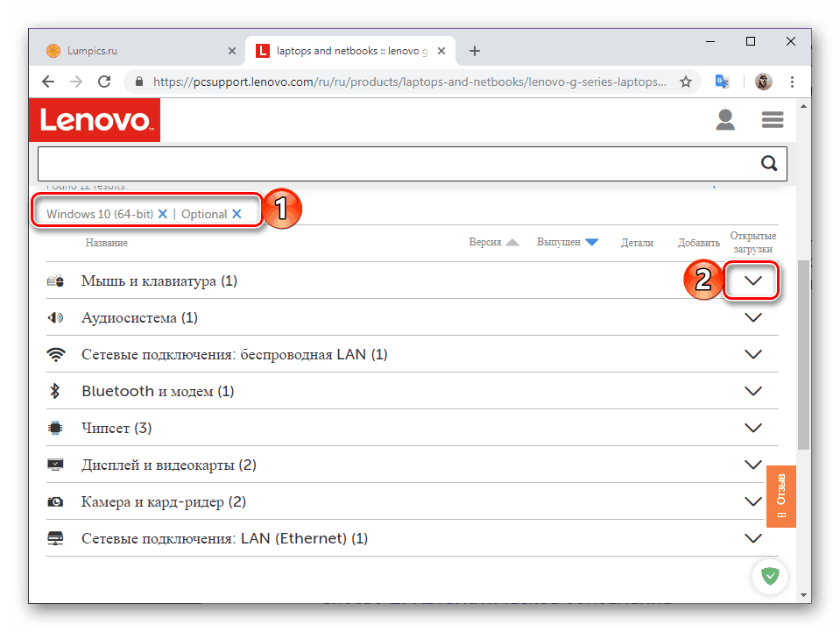840x632 pixels.
Task: Click the green shield badge
Action: (770, 576)
